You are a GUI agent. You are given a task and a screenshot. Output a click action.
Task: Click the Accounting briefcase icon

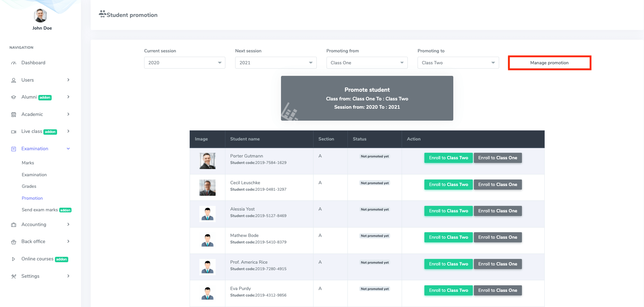tap(14, 225)
